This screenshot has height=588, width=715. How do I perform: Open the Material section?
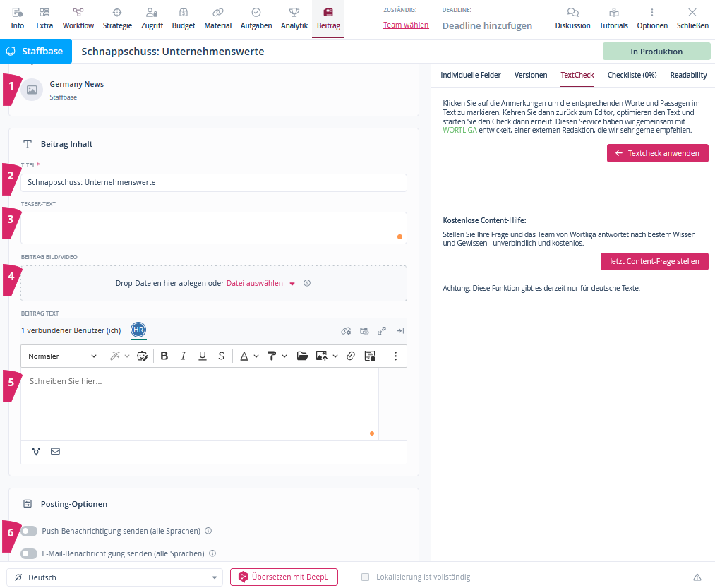(x=217, y=18)
